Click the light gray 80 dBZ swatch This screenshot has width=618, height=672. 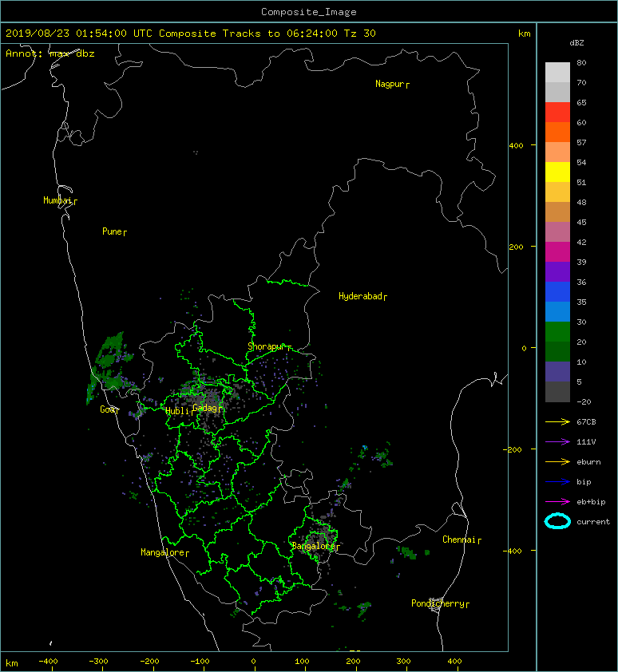557,73
